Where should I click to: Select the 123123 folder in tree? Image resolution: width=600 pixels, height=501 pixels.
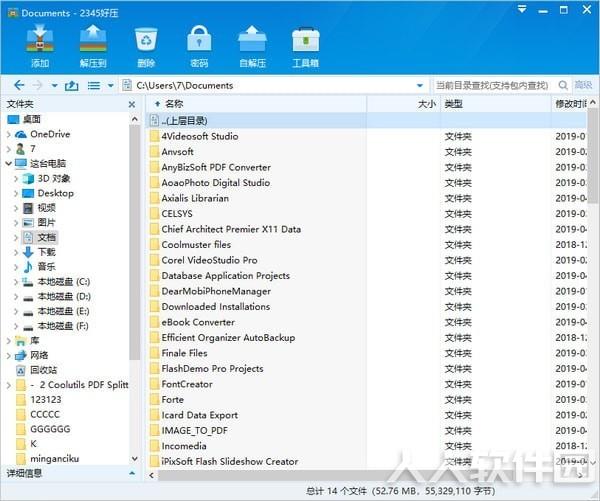[46, 400]
